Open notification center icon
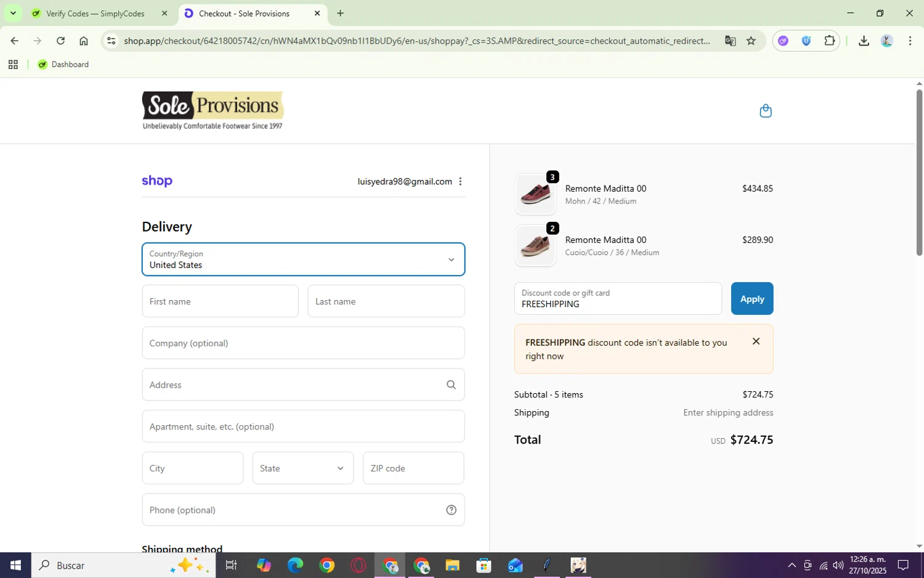Image resolution: width=924 pixels, height=578 pixels. (x=903, y=565)
